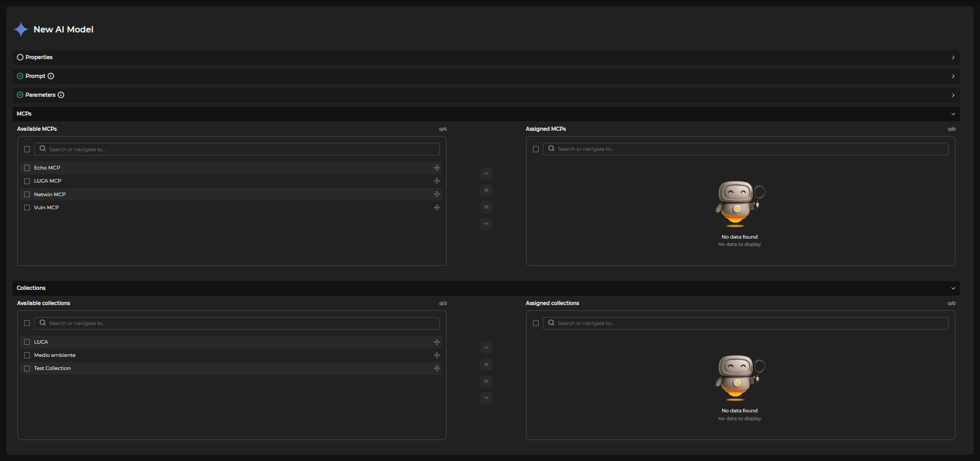Click the Netwin MCP row text
Screen dimensions: 980x461
(50, 195)
